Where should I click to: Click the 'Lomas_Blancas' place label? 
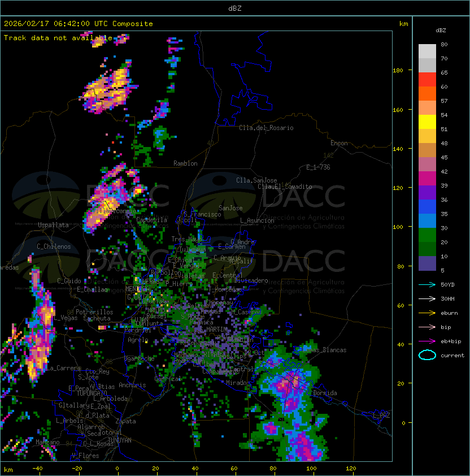[324, 350]
